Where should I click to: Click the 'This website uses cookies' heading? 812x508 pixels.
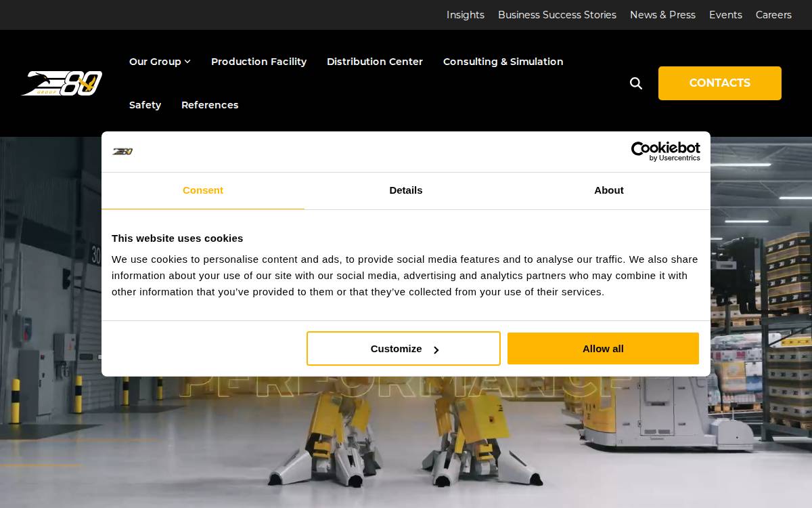(x=177, y=238)
